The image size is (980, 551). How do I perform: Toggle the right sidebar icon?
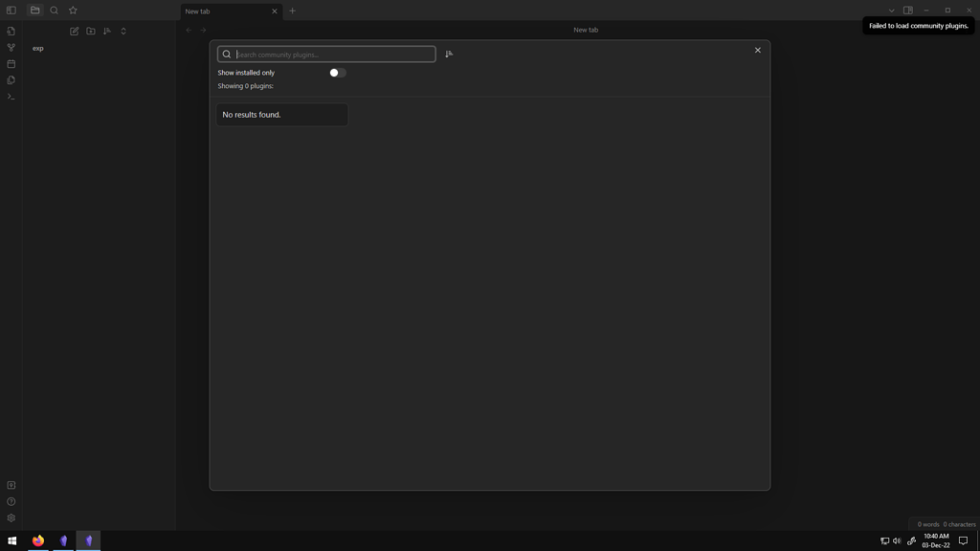pos(908,11)
